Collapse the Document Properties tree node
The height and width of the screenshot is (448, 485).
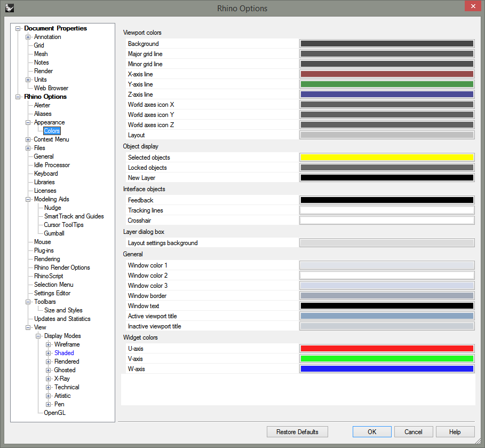click(x=18, y=28)
